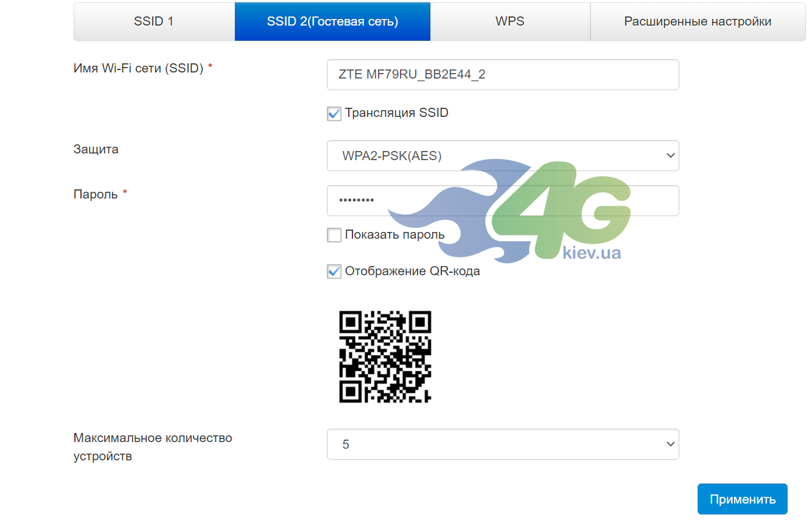Click the Максимальное количество устройств label
Viewport: 812px width, 520px height.
(x=153, y=446)
